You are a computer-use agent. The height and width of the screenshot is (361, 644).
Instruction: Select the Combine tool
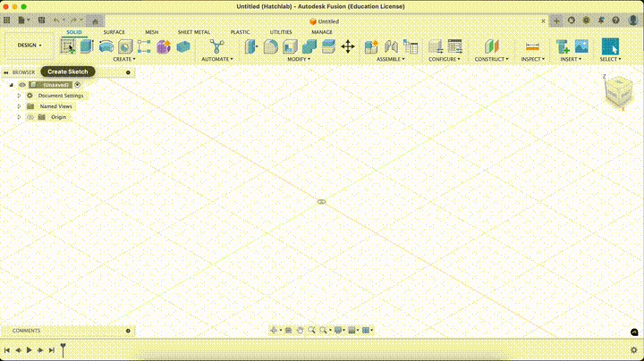[309, 46]
